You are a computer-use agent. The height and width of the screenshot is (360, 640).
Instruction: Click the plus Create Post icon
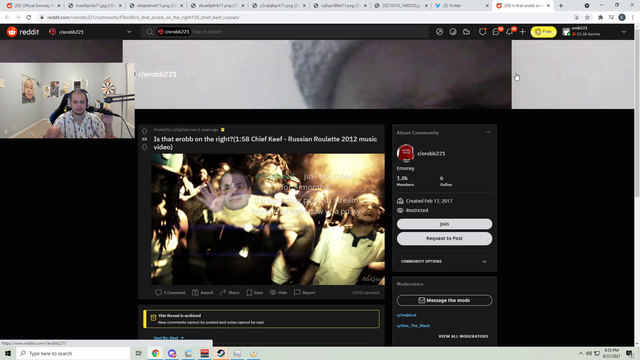point(522,32)
